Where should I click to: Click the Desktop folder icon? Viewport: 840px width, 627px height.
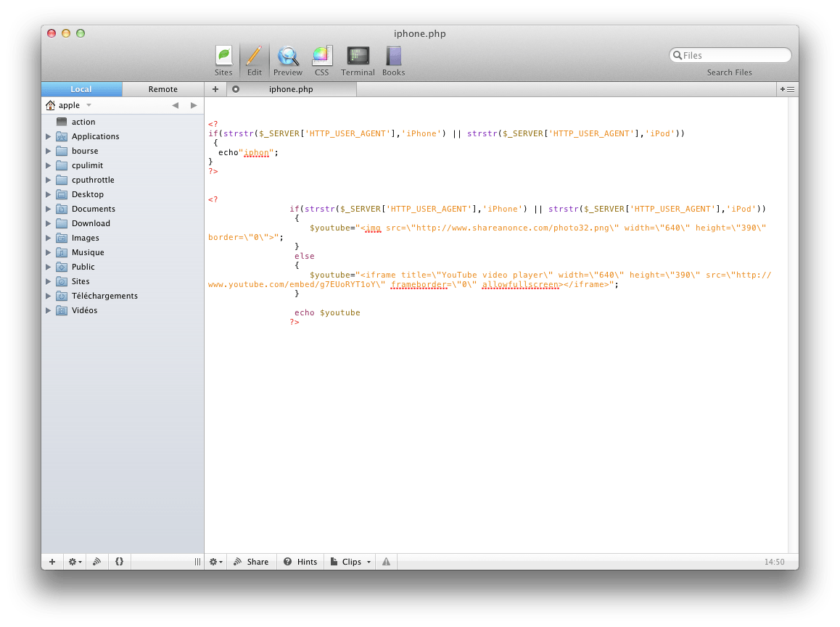click(62, 194)
